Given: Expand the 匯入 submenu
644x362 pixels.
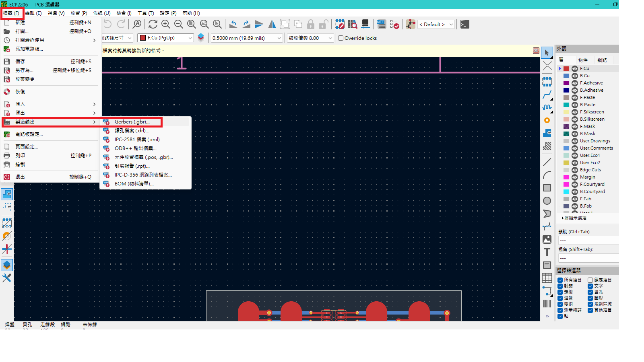Looking at the screenshot, I should [50, 104].
